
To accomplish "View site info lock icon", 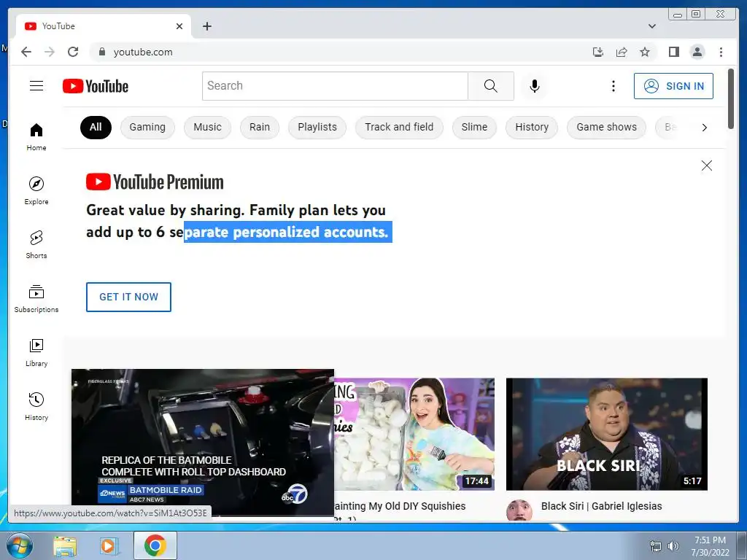I will pyautogui.click(x=101, y=52).
